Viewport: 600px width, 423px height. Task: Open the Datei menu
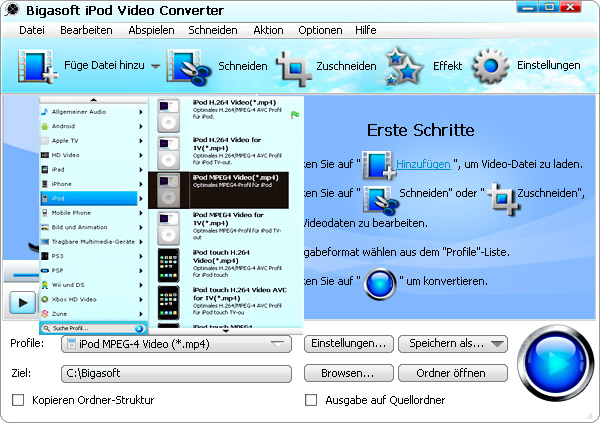[x=32, y=30]
